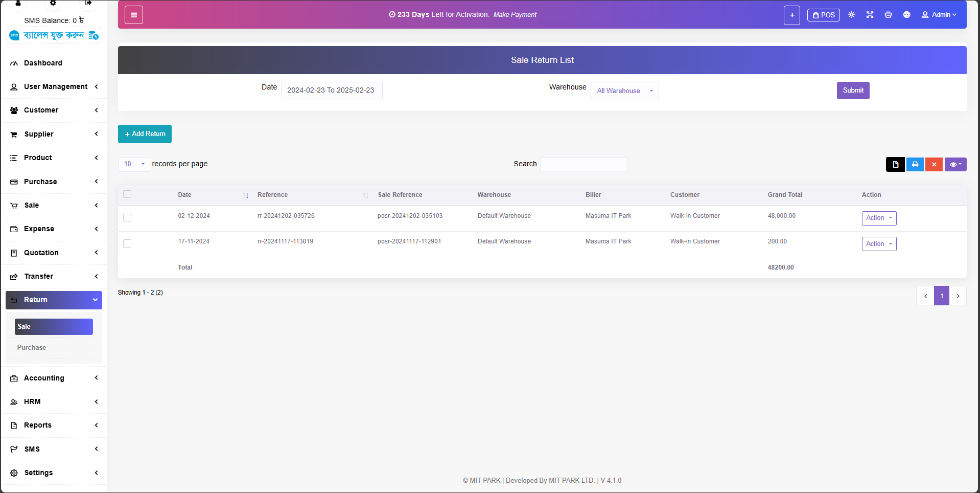The height and width of the screenshot is (493, 980).
Task: Export table using the black file icon
Action: (x=895, y=165)
